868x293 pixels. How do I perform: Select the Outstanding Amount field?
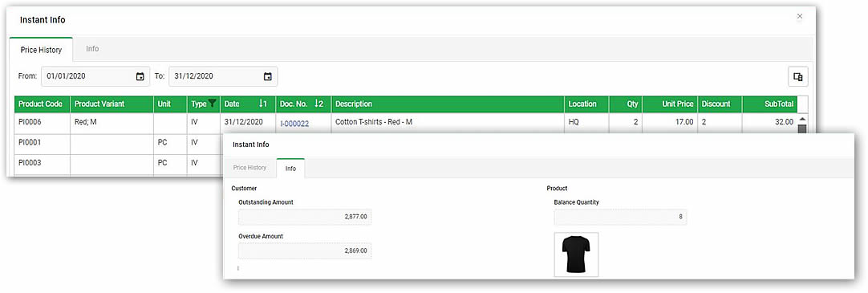[305, 217]
